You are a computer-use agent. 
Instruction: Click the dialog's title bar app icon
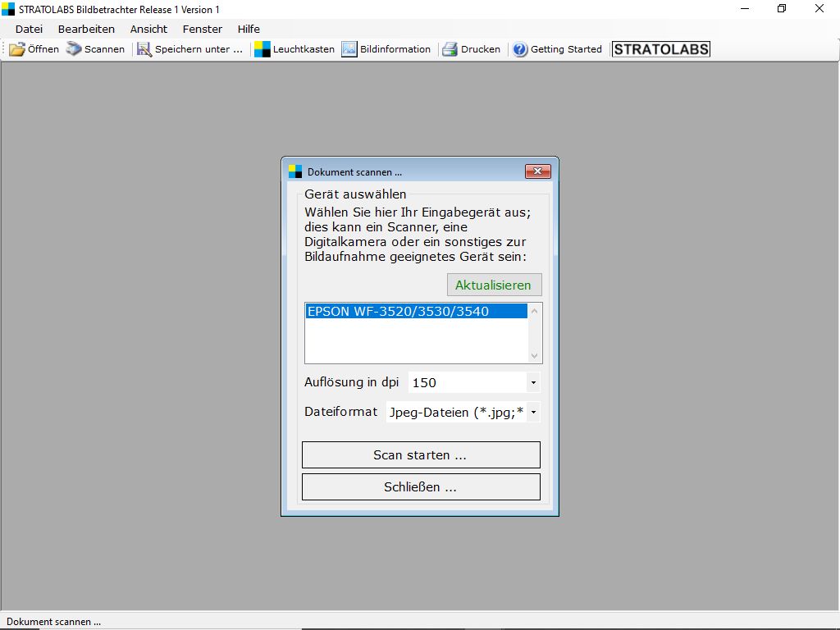[295, 171]
